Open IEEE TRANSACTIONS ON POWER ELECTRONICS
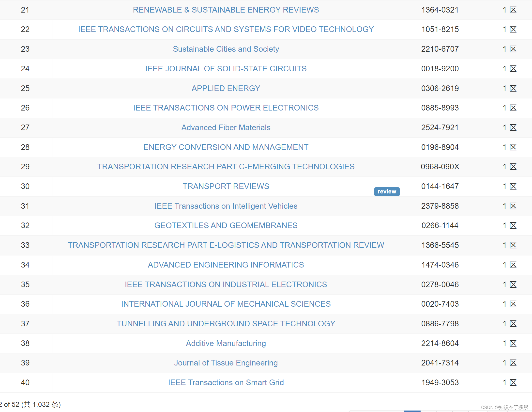This screenshot has width=532, height=412. [226, 108]
